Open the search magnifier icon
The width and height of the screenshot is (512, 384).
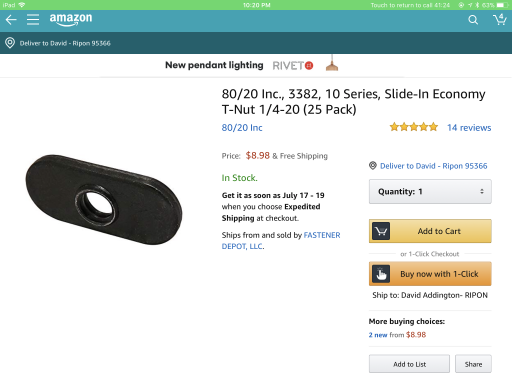(x=473, y=20)
